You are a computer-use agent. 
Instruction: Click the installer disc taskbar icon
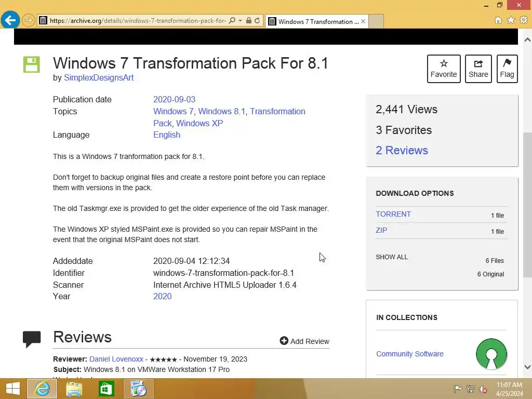[138, 389]
